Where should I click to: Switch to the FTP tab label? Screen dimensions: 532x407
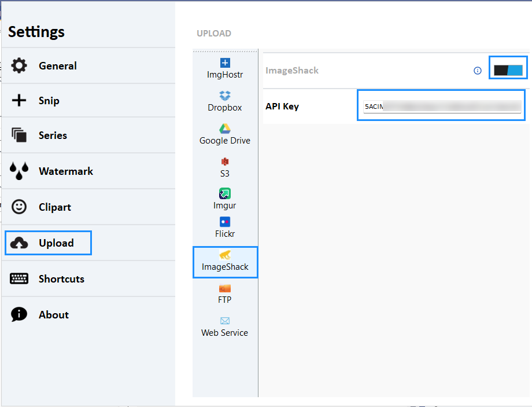pyautogui.click(x=225, y=300)
